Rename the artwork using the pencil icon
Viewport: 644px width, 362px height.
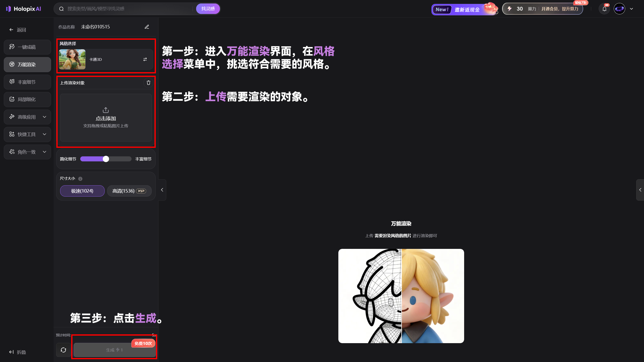147,27
